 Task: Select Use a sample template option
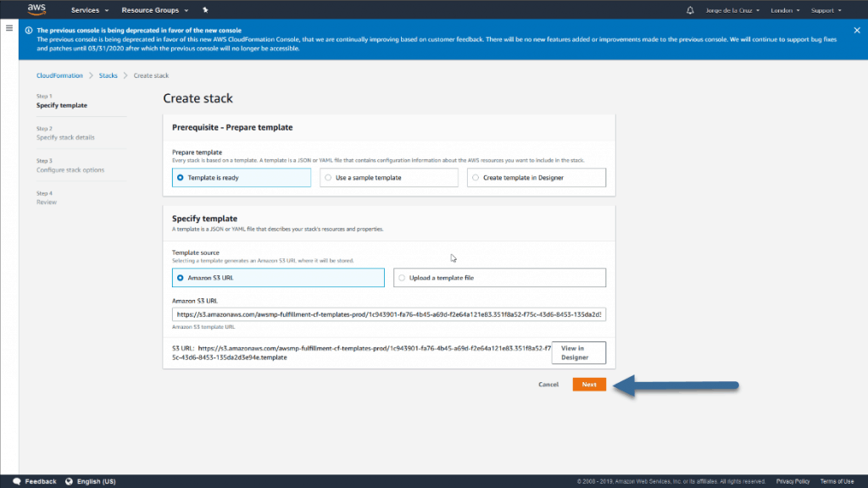point(388,178)
